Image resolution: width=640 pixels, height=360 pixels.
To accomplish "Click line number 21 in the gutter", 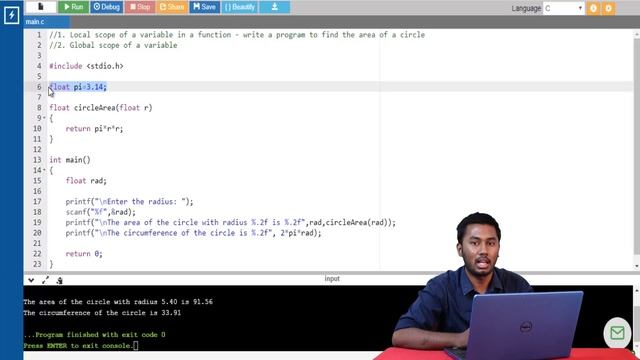I will [37, 243].
